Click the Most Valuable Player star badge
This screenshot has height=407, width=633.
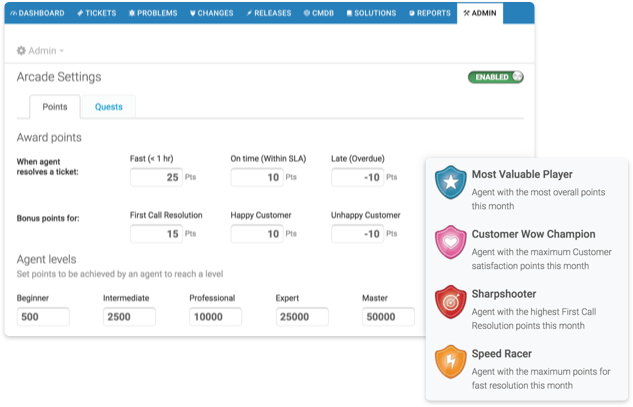coord(450,184)
